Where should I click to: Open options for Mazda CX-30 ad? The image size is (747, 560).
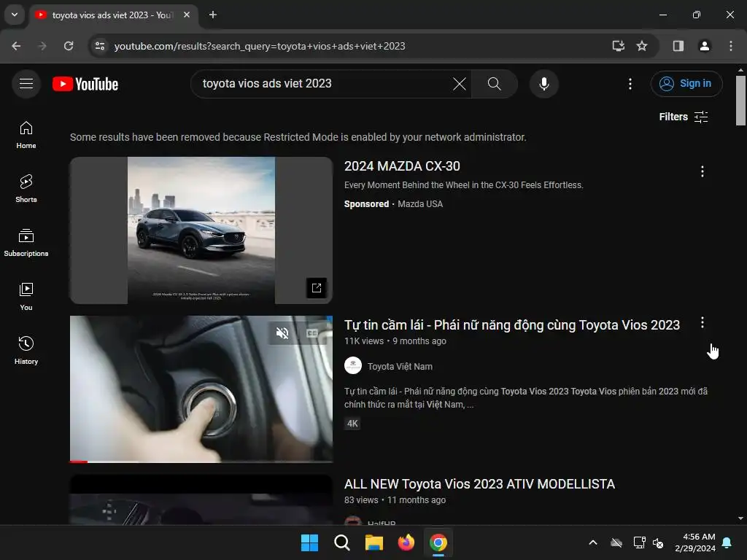click(703, 171)
